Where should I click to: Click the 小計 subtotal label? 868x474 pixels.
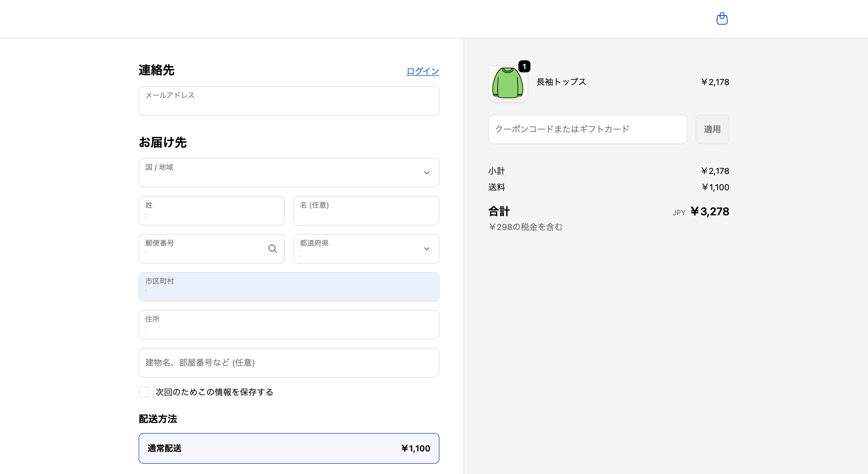[496, 171]
